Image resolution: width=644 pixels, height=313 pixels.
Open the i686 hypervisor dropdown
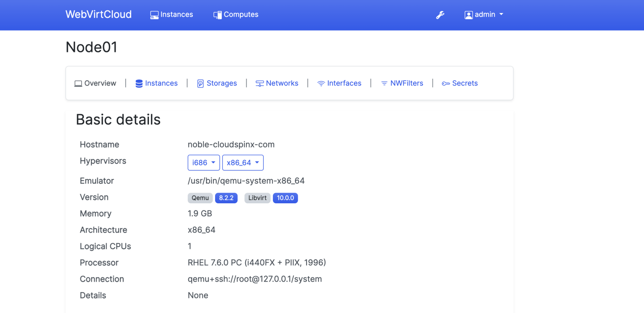[204, 163]
